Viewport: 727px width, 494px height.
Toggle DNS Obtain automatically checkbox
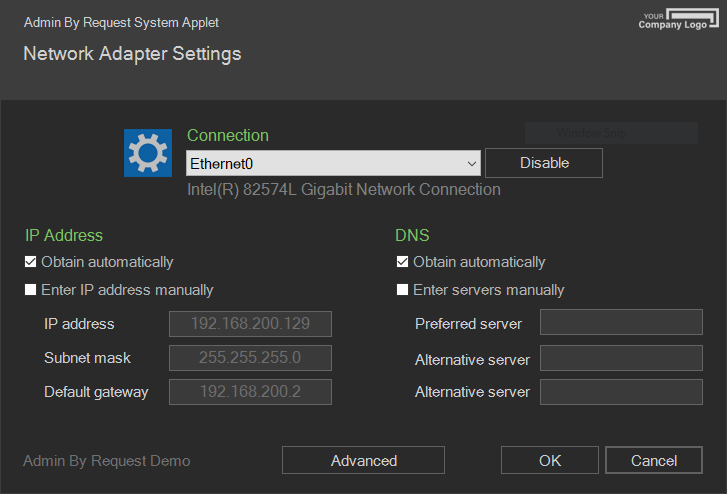click(x=402, y=262)
